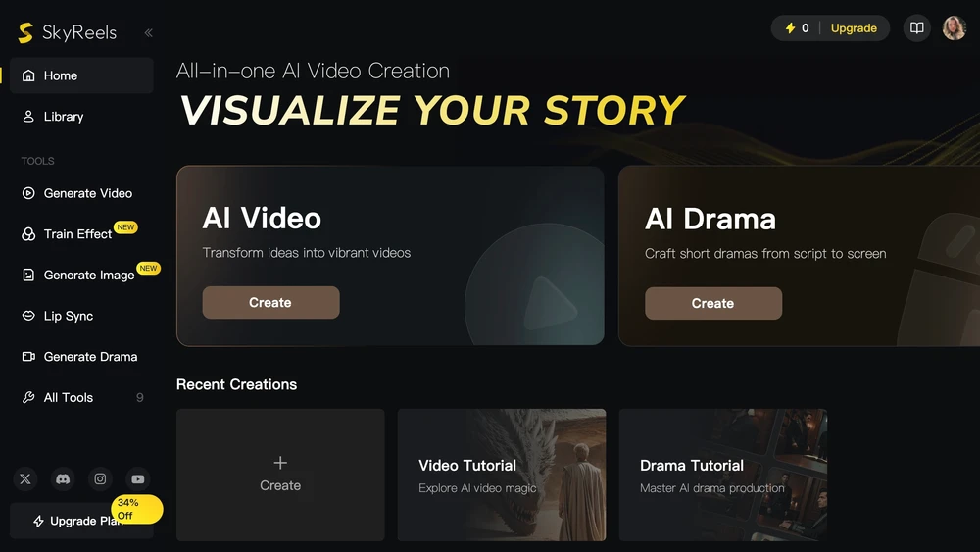Screen dimensions: 980x552
Task: Click Create on the AI Video card
Action: coord(270,303)
